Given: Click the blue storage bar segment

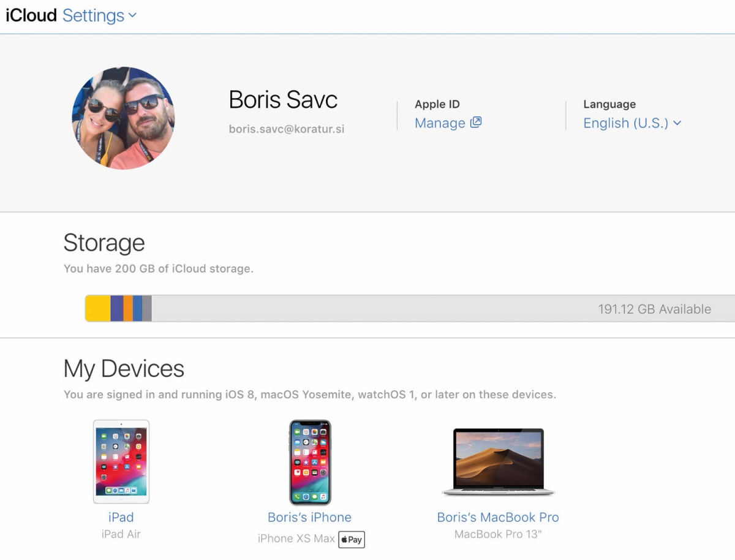Looking at the screenshot, I should [x=138, y=308].
